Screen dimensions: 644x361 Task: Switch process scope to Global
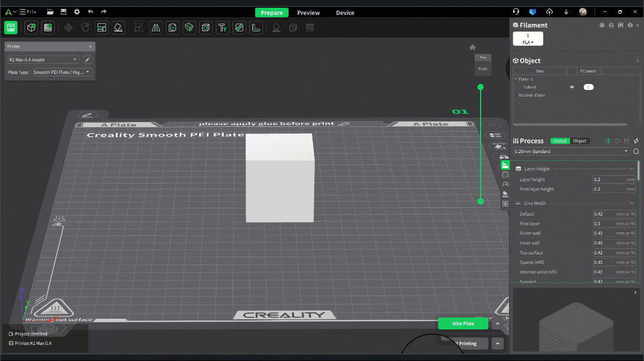coord(560,141)
